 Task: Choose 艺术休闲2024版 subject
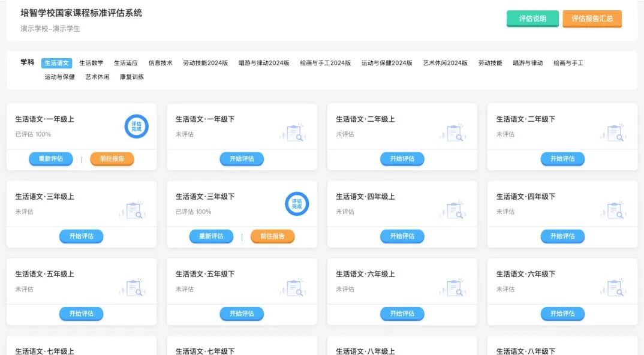tap(445, 63)
